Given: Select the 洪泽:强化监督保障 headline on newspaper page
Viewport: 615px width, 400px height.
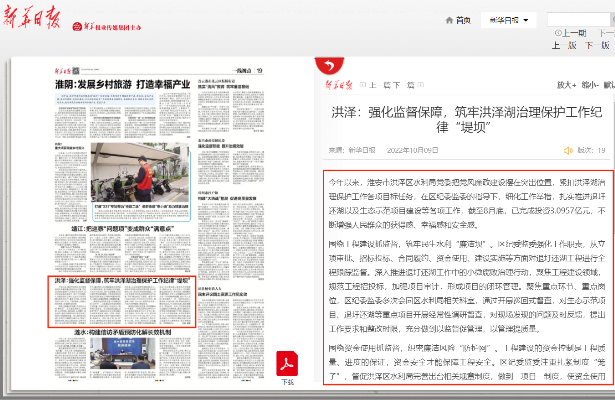Looking at the screenshot, I should (x=122, y=281).
